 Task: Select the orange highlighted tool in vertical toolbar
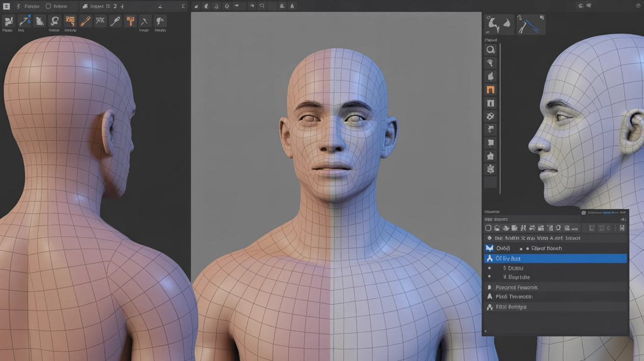(x=490, y=90)
